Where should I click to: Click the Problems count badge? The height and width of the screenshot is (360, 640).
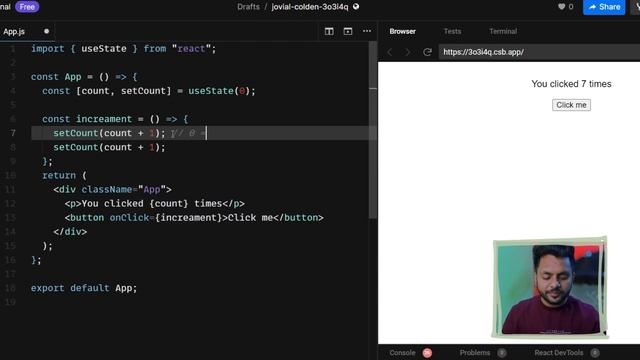tap(502, 353)
